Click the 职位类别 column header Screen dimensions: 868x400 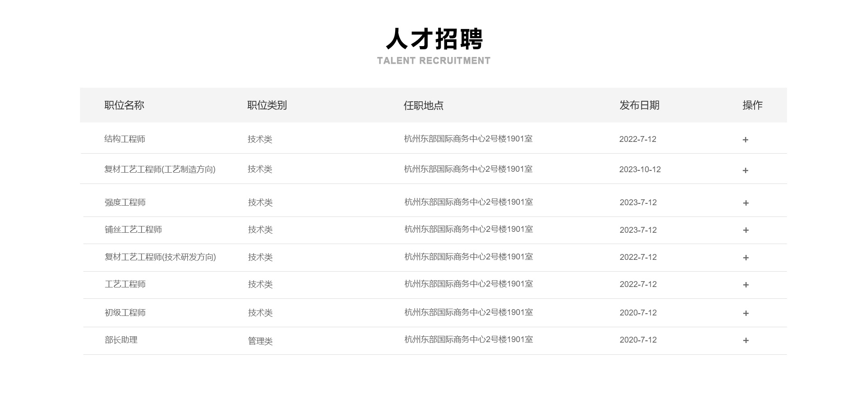coord(267,105)
